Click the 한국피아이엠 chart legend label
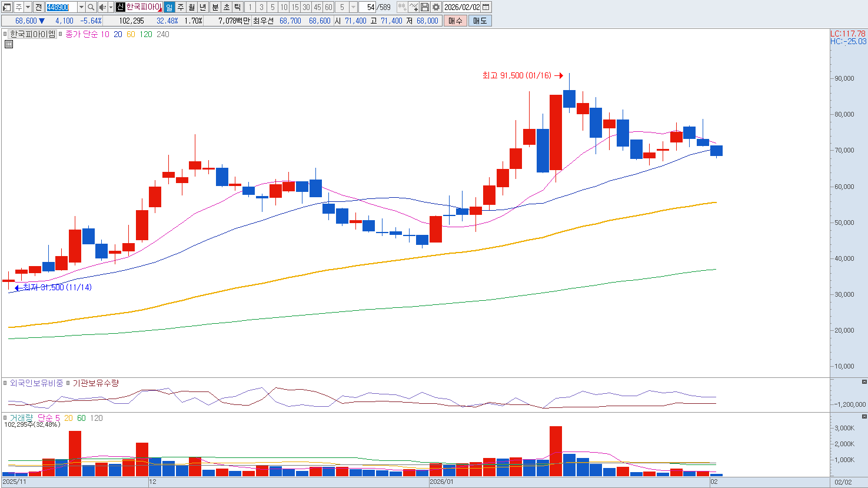868x488 pixels. 32,34
